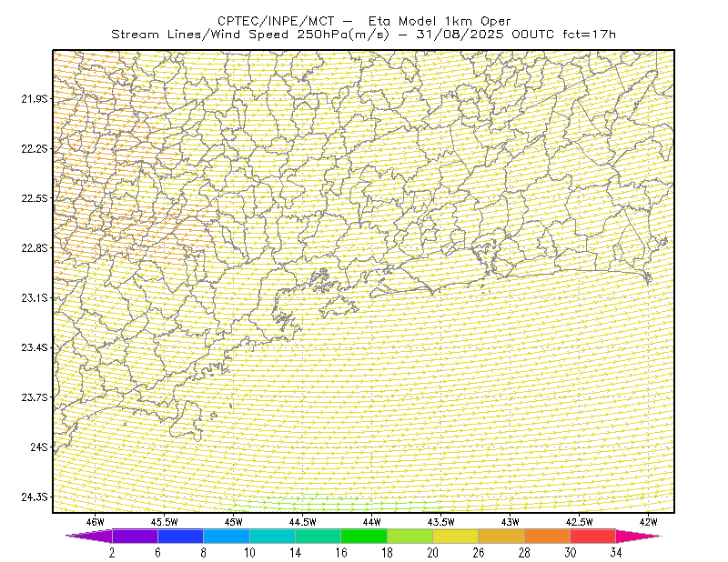Click the '22.2S' latitude label

click(35, 148)
